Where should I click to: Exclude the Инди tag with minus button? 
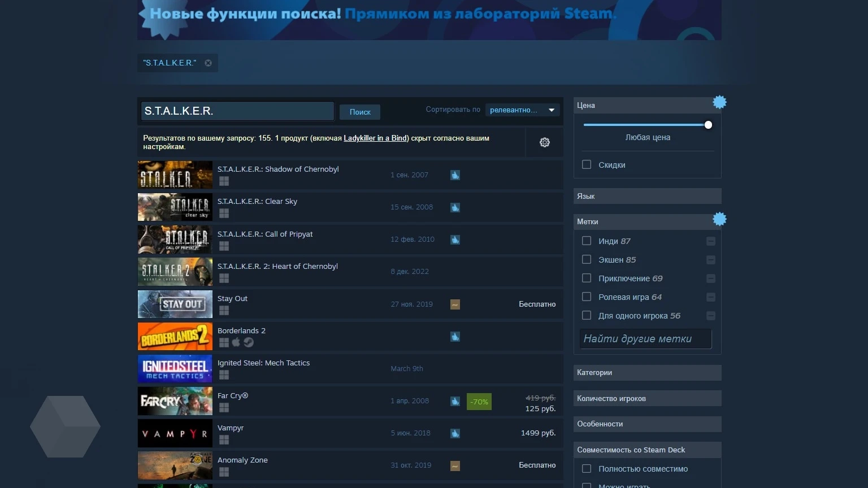coord(711,241)
